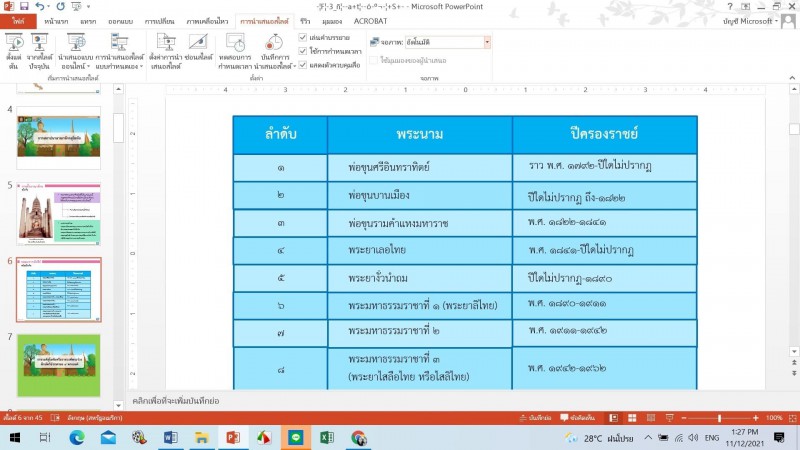The image size is (800, 450).
Task: Open the File tab
Action: 18,20
